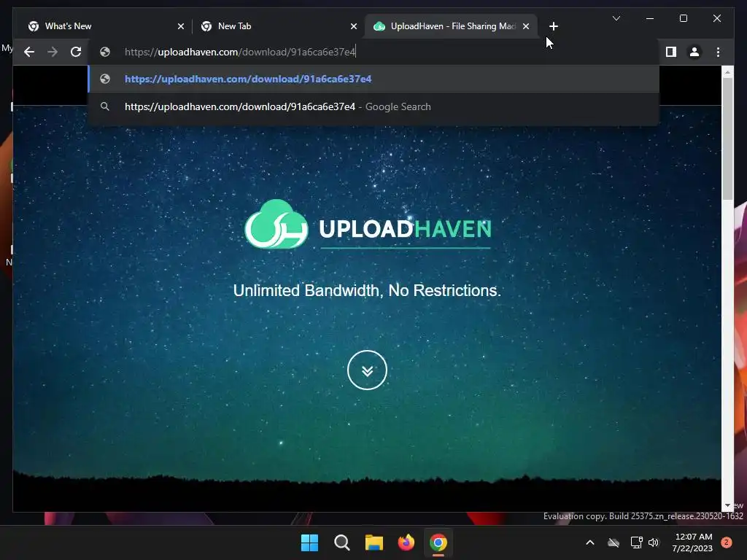Click the forward navigation arrow
The image size is (747, 560).
coord(53,52)
